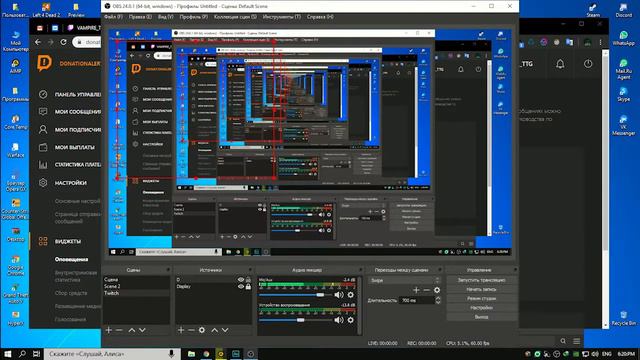Add a new scene with plus icon

109,330
